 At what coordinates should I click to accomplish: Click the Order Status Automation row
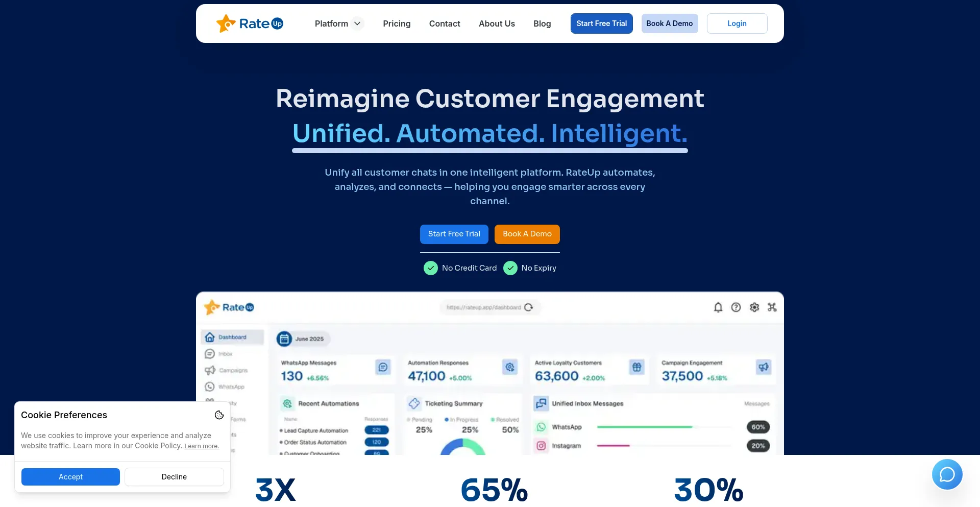334,442
